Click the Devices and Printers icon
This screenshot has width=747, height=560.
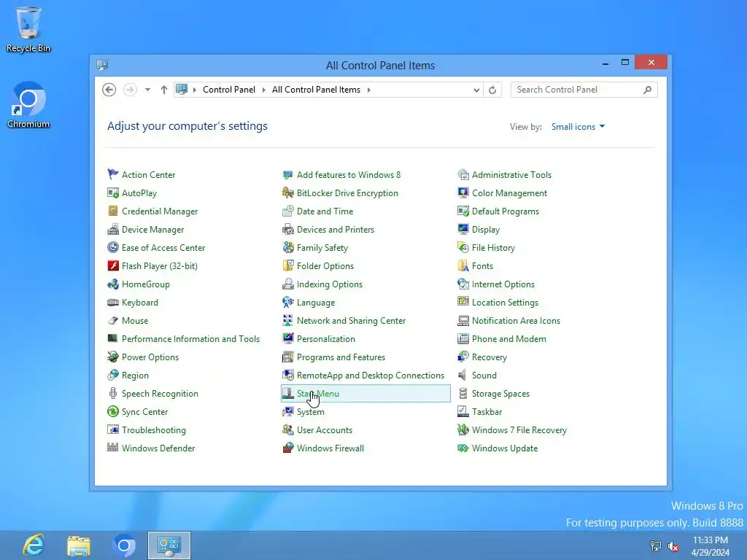[287, 230]
